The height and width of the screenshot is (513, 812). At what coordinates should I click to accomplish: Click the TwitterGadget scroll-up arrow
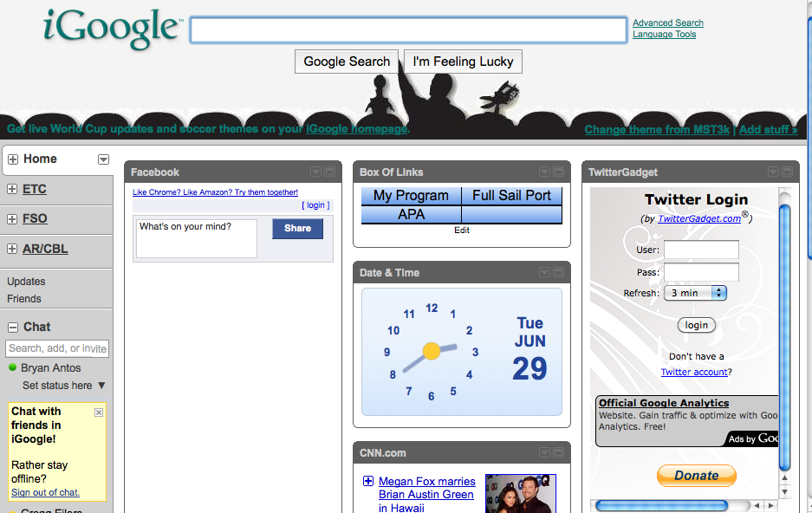point(784,477)
